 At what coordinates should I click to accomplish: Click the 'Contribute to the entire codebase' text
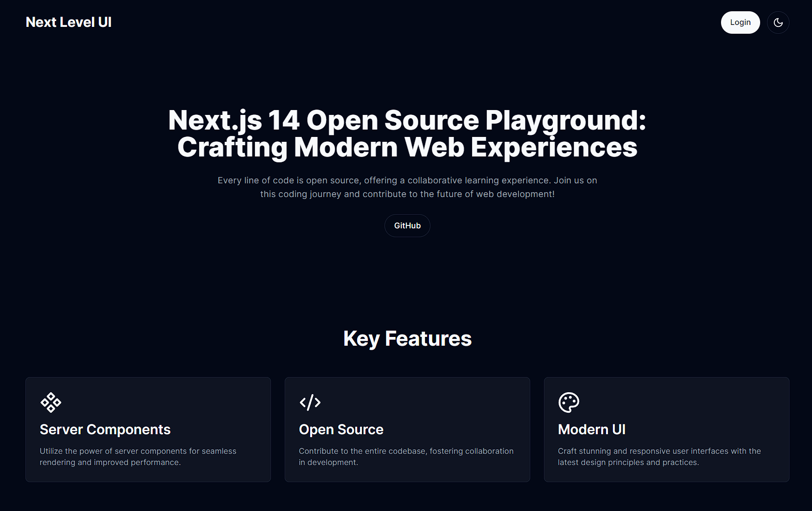406,451
